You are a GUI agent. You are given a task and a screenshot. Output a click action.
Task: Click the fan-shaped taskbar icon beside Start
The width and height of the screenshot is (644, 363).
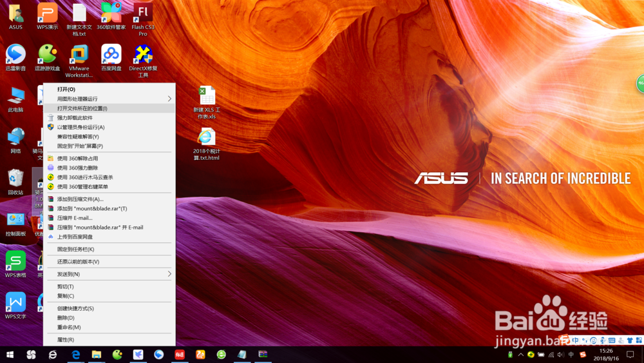pos(31,355)
